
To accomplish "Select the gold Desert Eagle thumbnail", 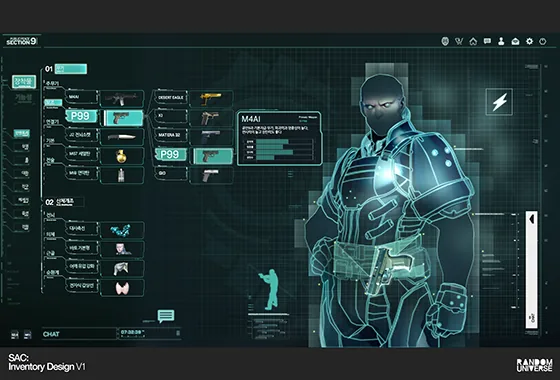I will (211, 99).
